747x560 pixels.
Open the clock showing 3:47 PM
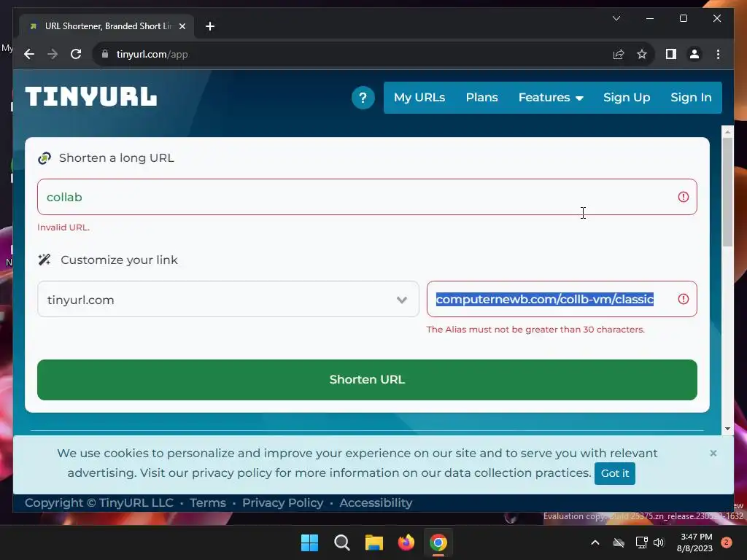tap(694, 542)
